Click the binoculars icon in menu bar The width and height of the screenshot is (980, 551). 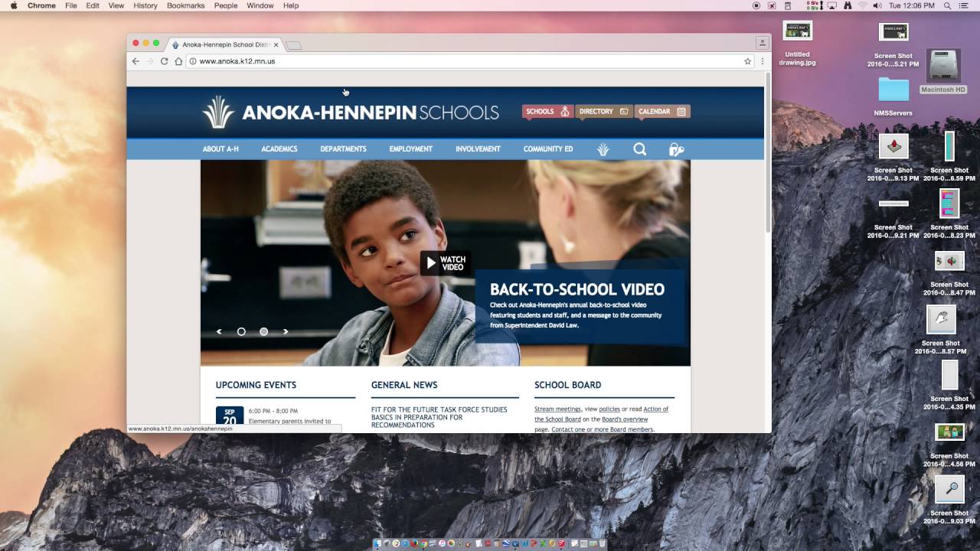pos(848,5)
